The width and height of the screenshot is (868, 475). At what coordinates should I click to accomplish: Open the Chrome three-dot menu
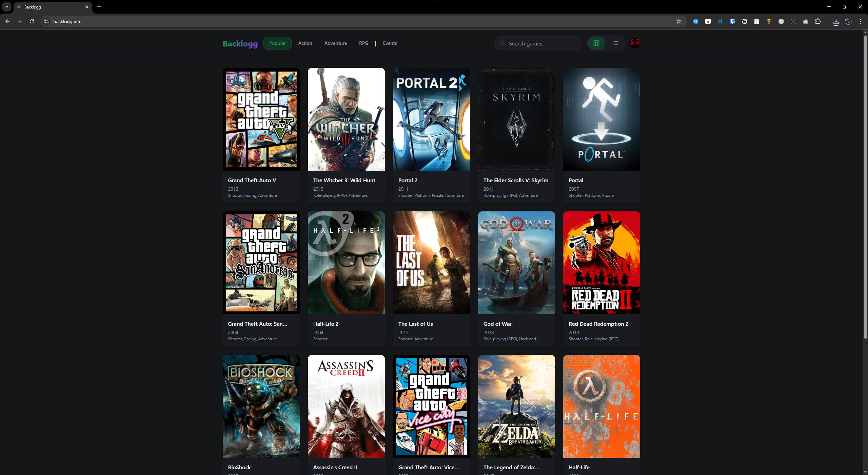click(860, 21)
